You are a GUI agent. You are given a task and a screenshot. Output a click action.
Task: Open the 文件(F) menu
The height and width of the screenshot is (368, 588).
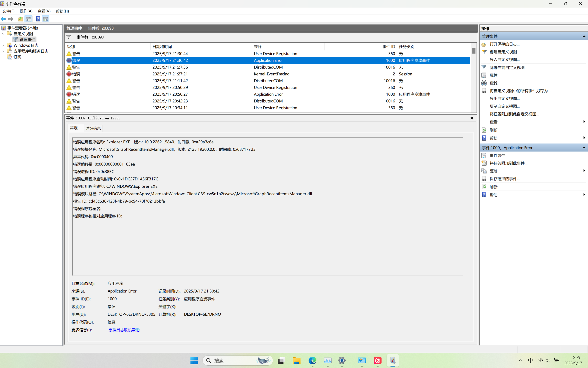click(x=8, y=11)
